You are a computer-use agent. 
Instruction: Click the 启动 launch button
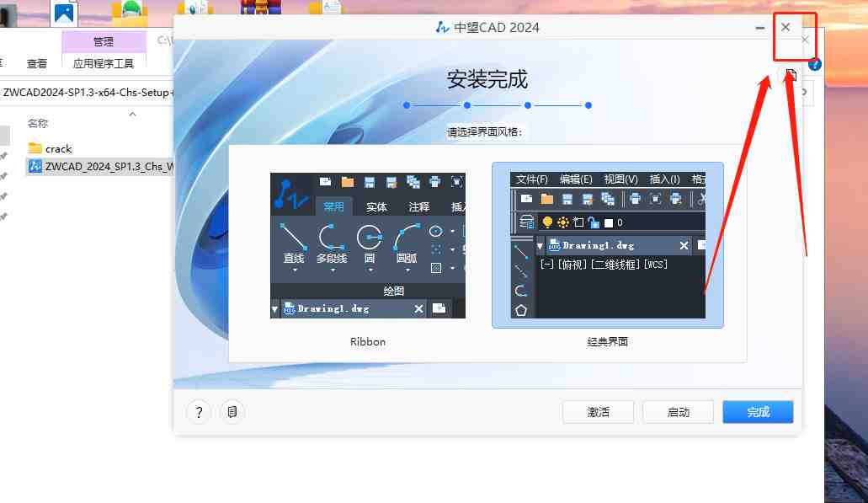pos(678,412)
